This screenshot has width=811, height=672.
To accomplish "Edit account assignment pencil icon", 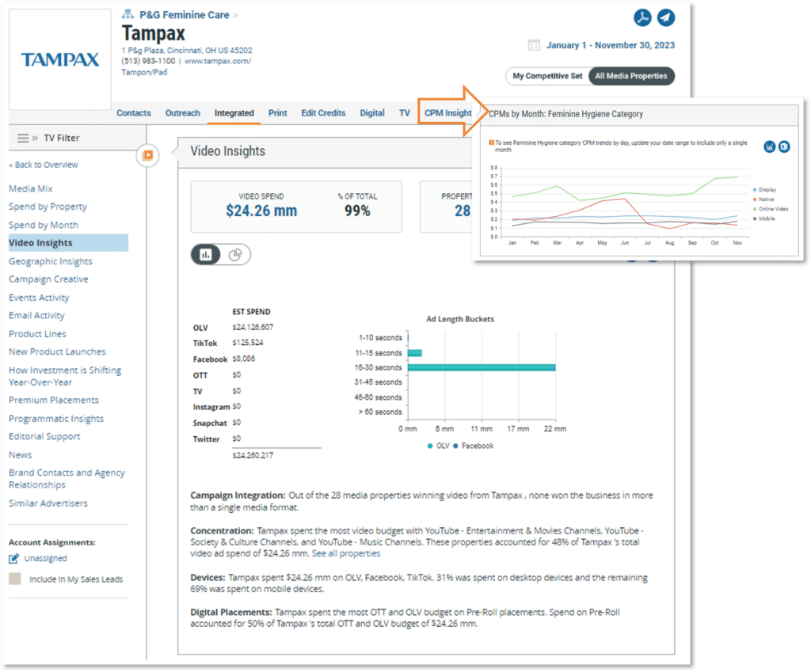I will tap(14, 558).
